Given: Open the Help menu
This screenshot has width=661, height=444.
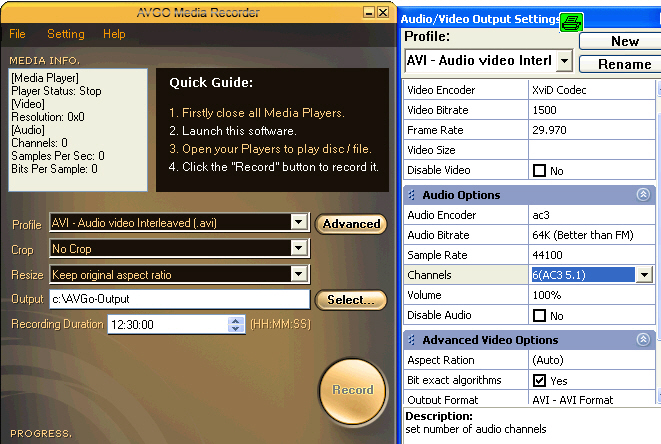Looking at the screenshot, I should click(114, 34).
